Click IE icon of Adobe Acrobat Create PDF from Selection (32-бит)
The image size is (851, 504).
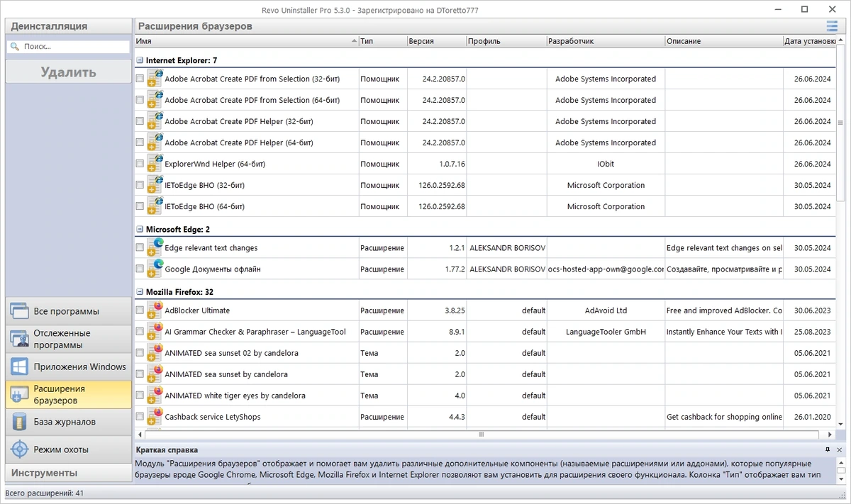pos(155,79)
